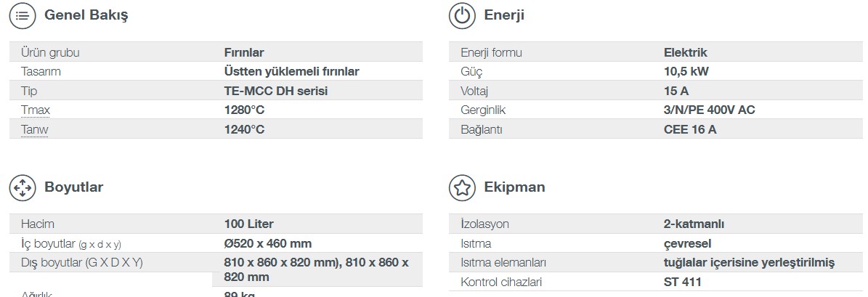Click the 100 Liter volume value

click(248, 224)
